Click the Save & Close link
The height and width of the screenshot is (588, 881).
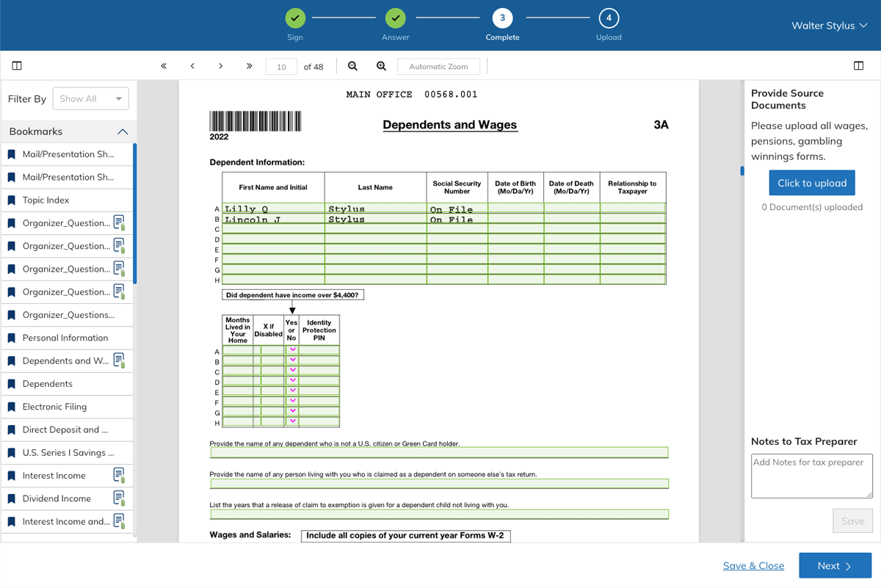[x=753, y=566]
